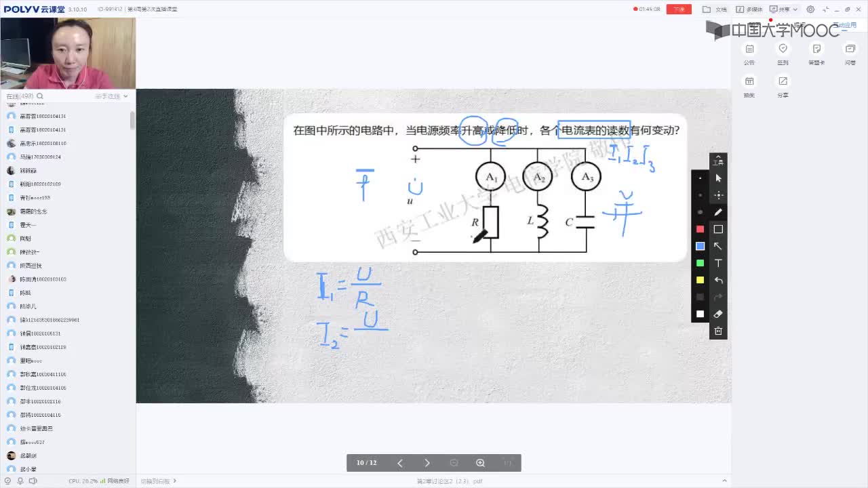868x488 pixels.
Task: Select the eraser tool
Action: pyautogui.click(x=718, y=314)
